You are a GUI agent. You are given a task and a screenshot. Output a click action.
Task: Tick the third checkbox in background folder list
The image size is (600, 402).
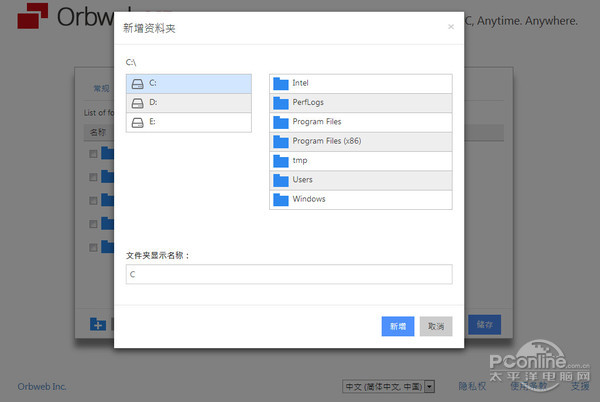(93, 200)
